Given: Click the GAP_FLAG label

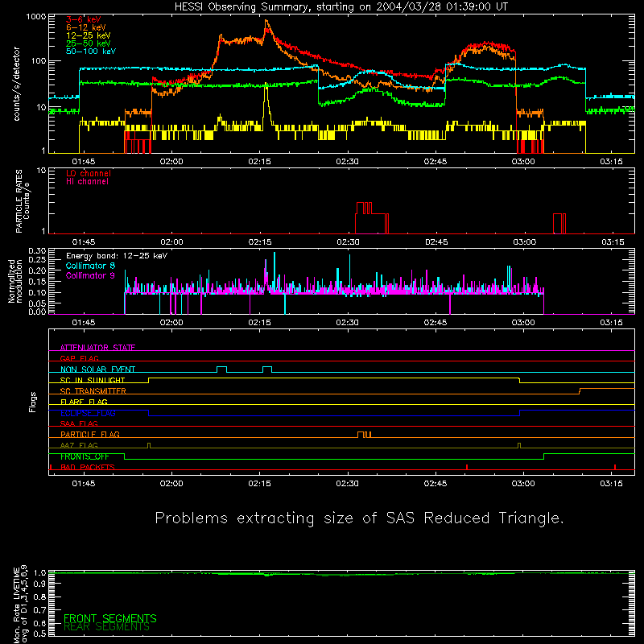Looking at the screenshot, I should pyautogui.click(x=79, y=358).
